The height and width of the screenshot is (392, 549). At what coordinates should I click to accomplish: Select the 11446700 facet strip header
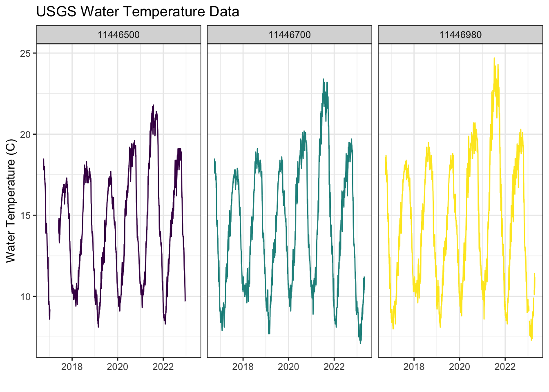[x=290, y=35]
